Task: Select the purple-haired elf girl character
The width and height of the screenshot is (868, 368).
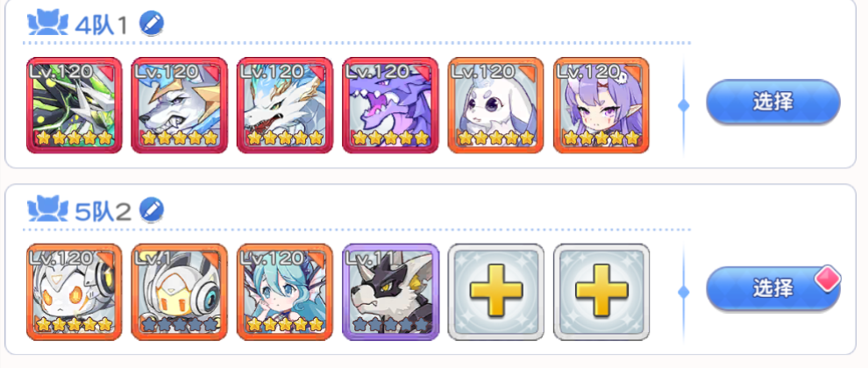Action: (601, 105)
